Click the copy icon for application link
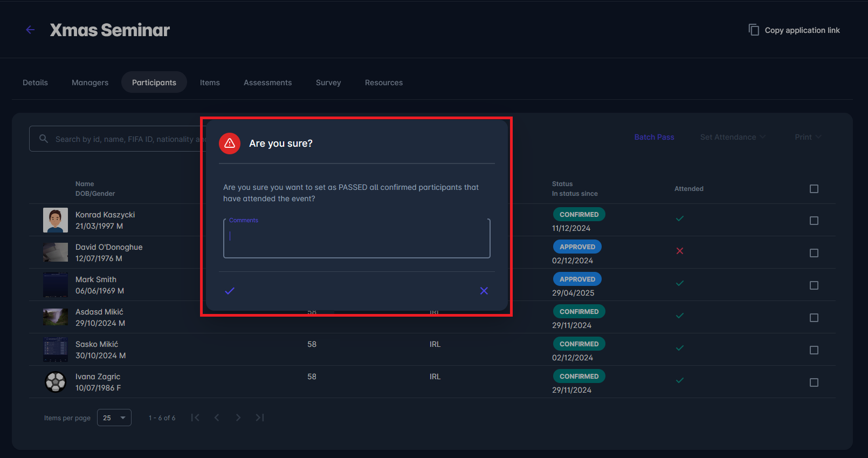This screenshot has width=868, height=458. [x=754, y=30]
